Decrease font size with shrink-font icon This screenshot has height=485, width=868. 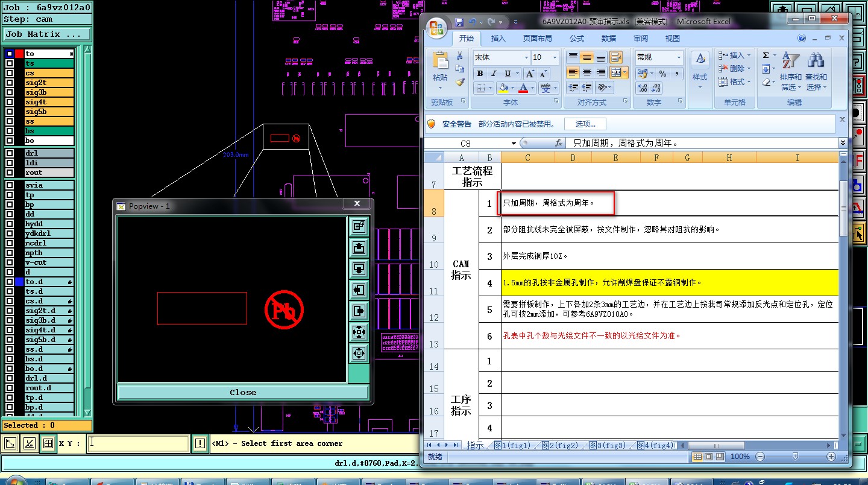tap(544, 74)
